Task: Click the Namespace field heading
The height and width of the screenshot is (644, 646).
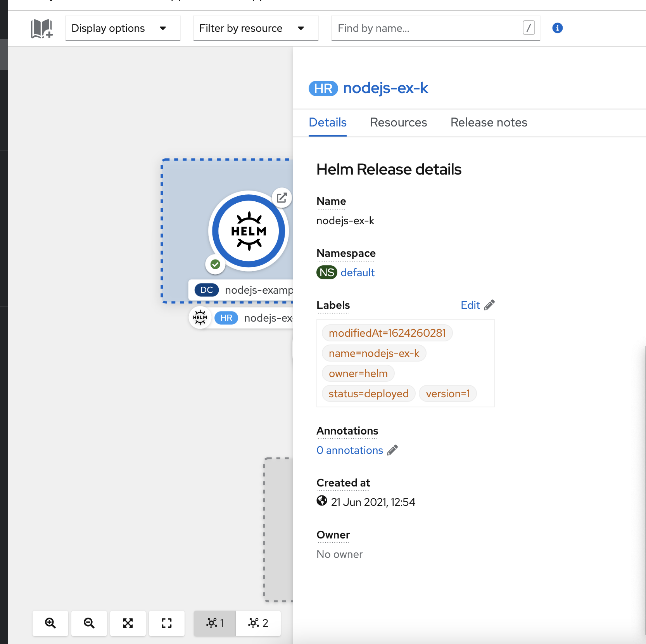Action: [x=346, y=253]
